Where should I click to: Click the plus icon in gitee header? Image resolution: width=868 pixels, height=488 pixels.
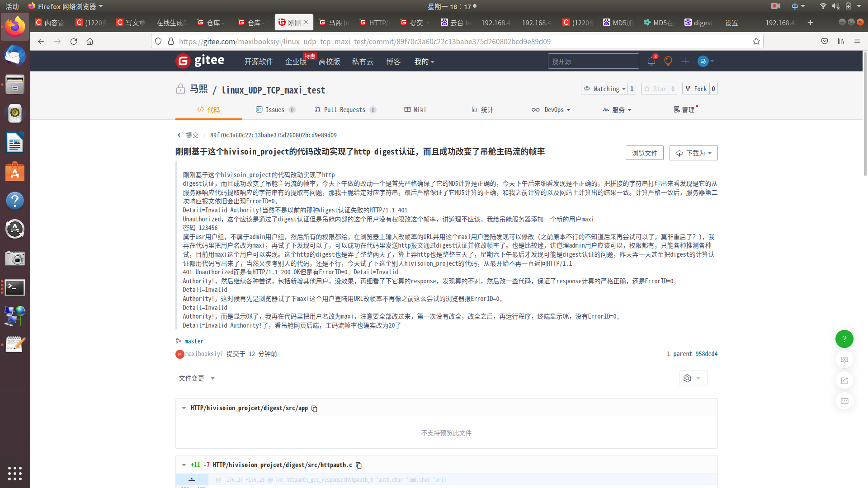click(685, 61)
